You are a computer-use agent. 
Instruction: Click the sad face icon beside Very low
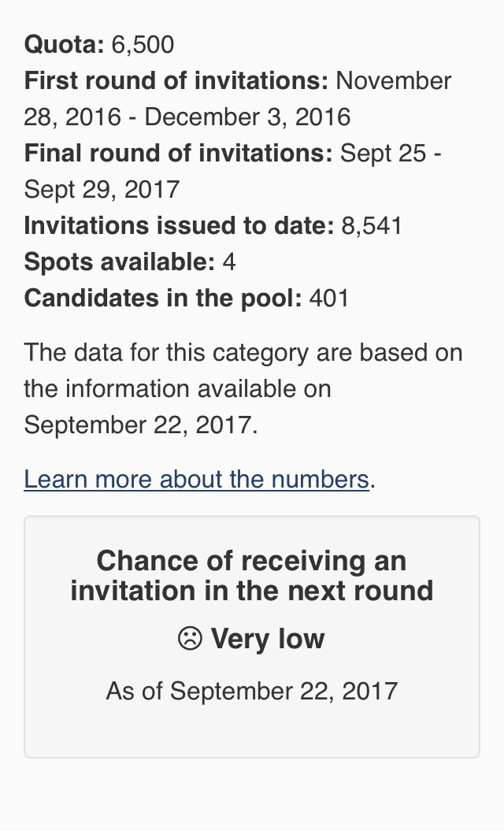click(x=190, y=638)
